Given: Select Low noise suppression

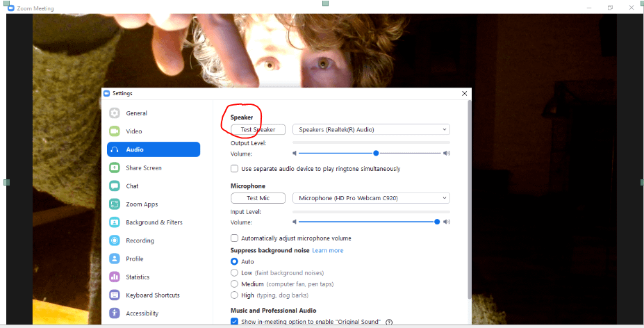Looking at the screenshot, I should [235, 272].
